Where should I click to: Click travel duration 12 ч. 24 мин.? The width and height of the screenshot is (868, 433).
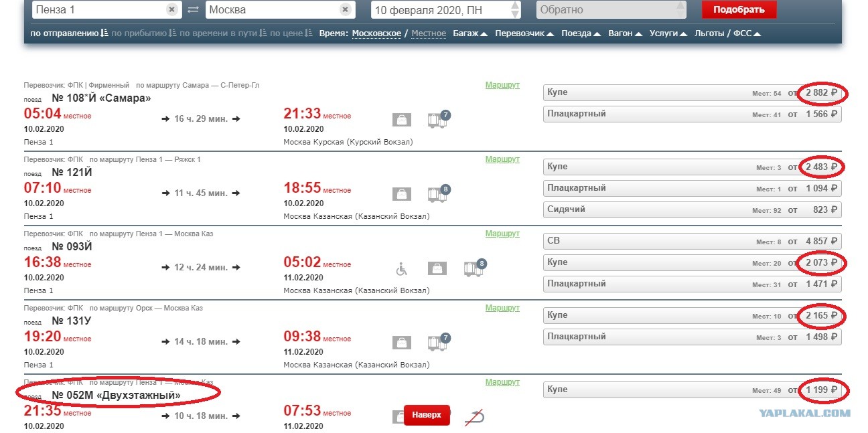202,268
